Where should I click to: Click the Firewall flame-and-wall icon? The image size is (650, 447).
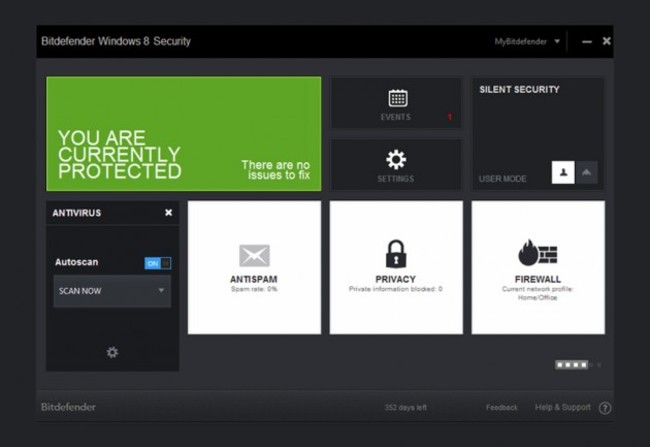point(538,253)
